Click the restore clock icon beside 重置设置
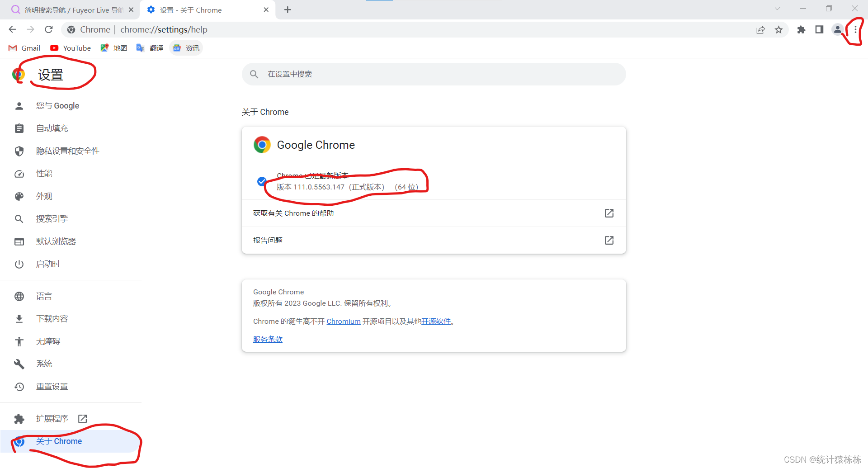 19,387
